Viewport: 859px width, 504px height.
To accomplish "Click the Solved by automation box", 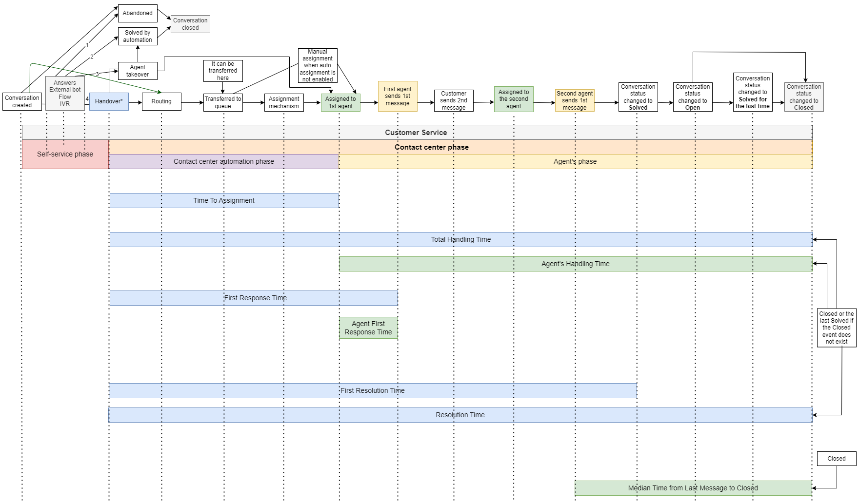I will coord(138,37).
